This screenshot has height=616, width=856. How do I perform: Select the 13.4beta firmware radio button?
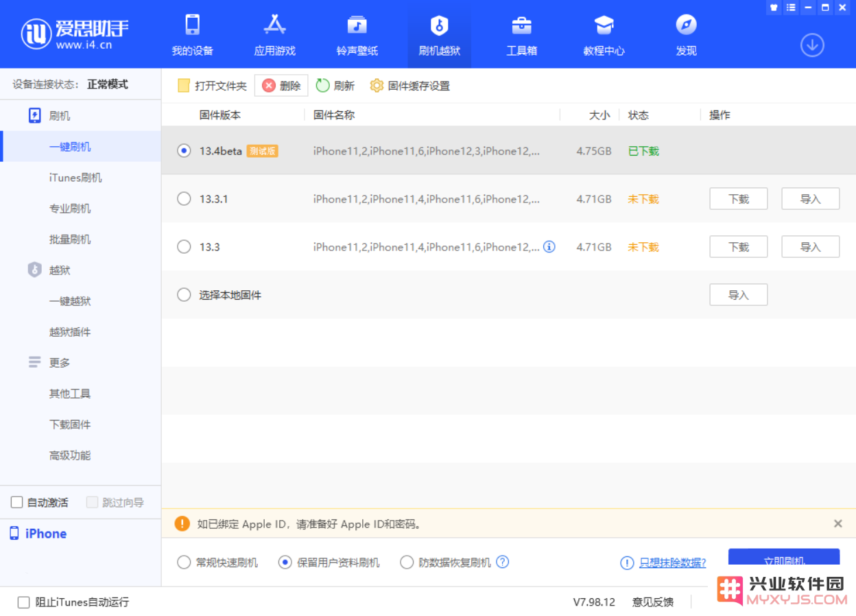pos(184,151)
